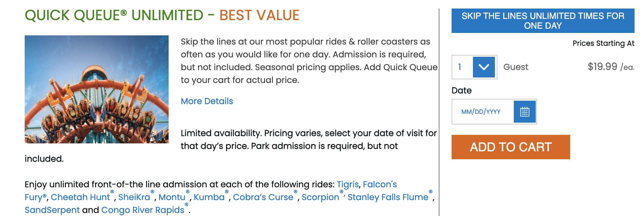Viewport: 644px width, 216px height.
Task: Visit the SandSerpent ride link
Action: pyautogui.click(x=52, y=210)
